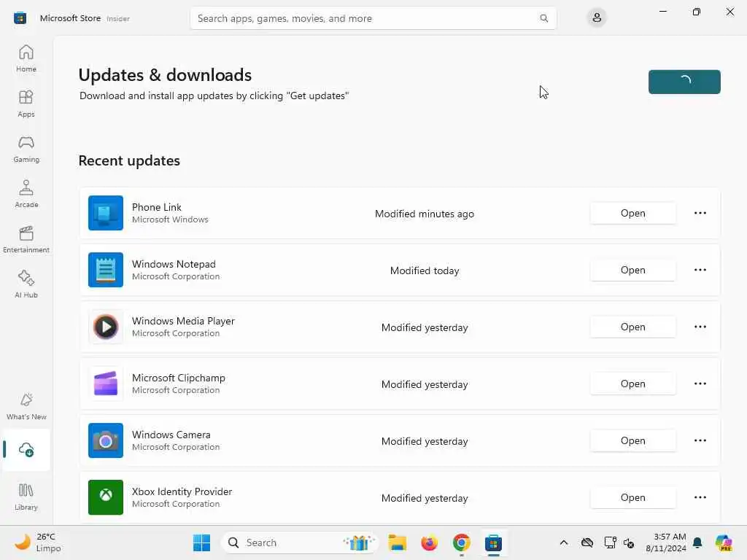This screenshot has width=747, height=560.
Task: Open the weather widget showing 26°C
Action: (38, 542)
